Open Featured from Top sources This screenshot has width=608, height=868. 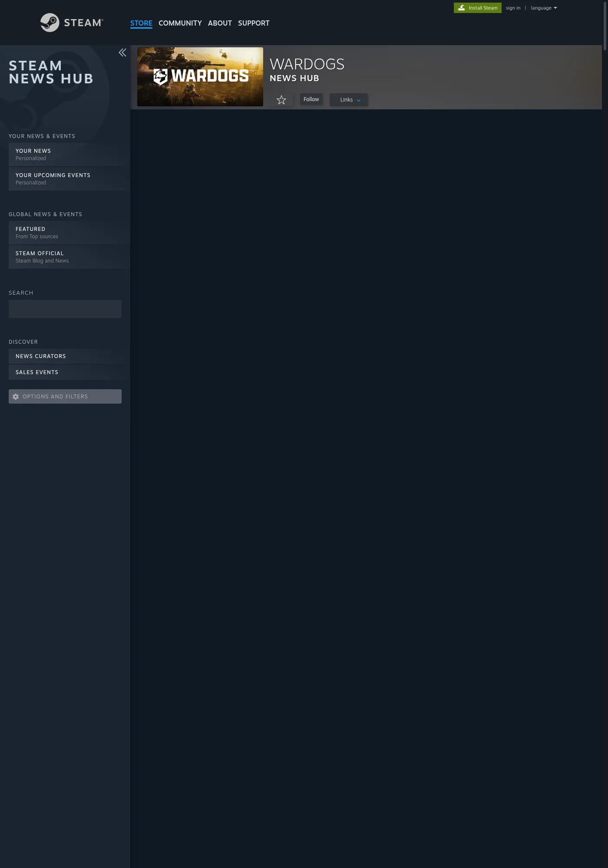coord(69,232)
